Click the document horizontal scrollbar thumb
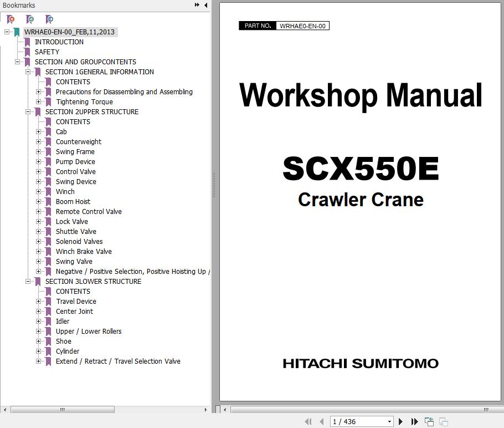 [x=367, y=410]
